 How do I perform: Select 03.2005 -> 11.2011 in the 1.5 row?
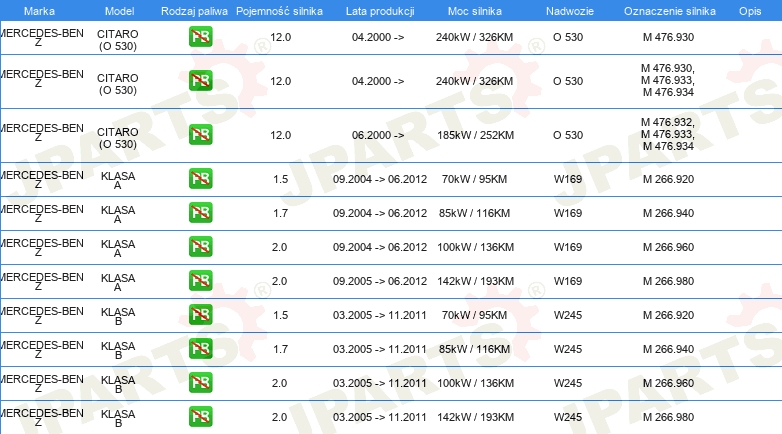(380, 315)
